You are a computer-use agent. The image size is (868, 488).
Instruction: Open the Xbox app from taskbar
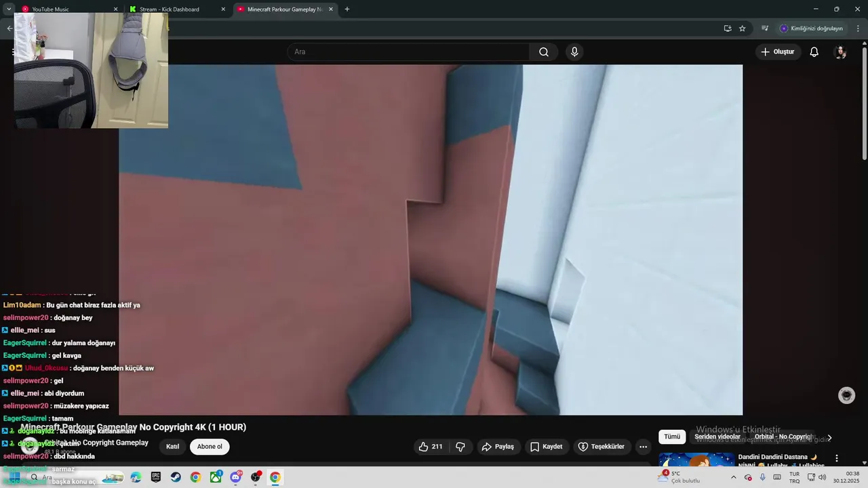click(x=216, y=477)
